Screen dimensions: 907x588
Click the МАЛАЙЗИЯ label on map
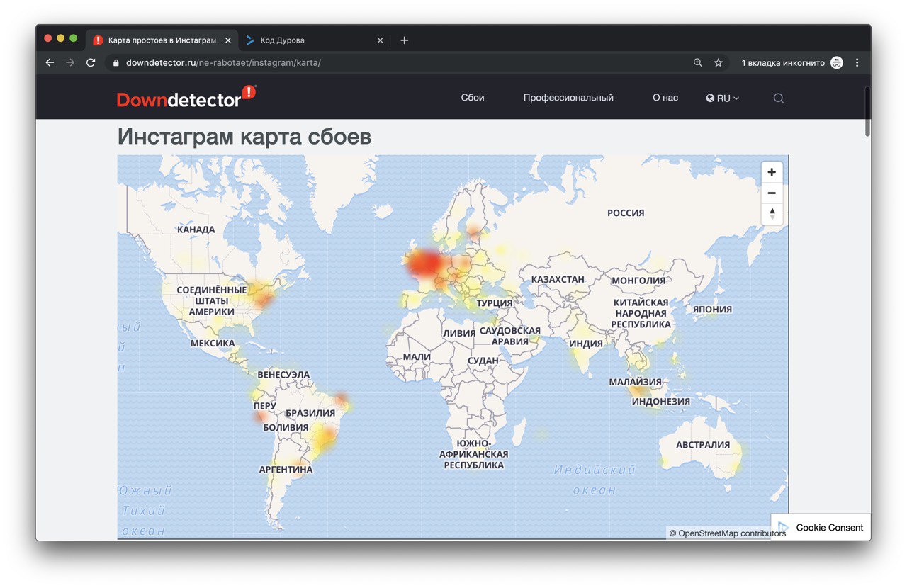pyautogui.click(x=635, y=381)
